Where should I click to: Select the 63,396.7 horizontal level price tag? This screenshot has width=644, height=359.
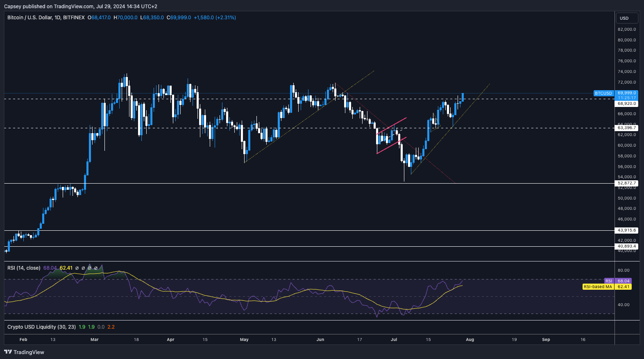click(627, 128)
